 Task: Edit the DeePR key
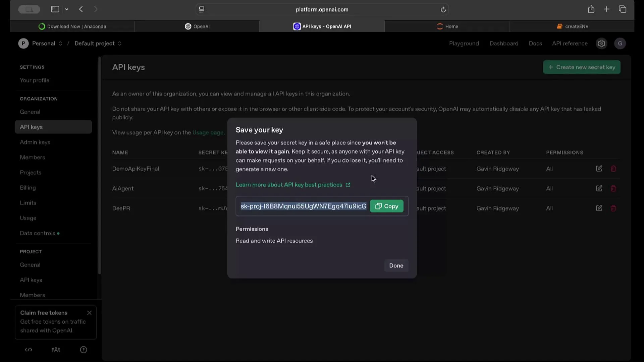click(x=599, y=208)
